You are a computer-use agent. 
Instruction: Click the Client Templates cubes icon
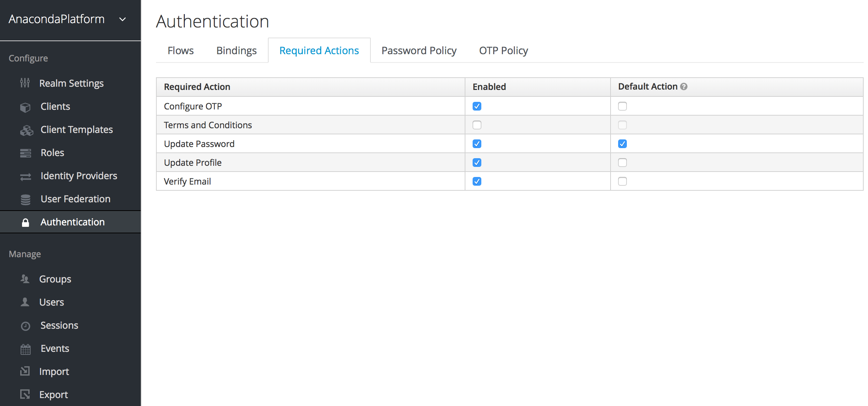(x=26, y=130)
